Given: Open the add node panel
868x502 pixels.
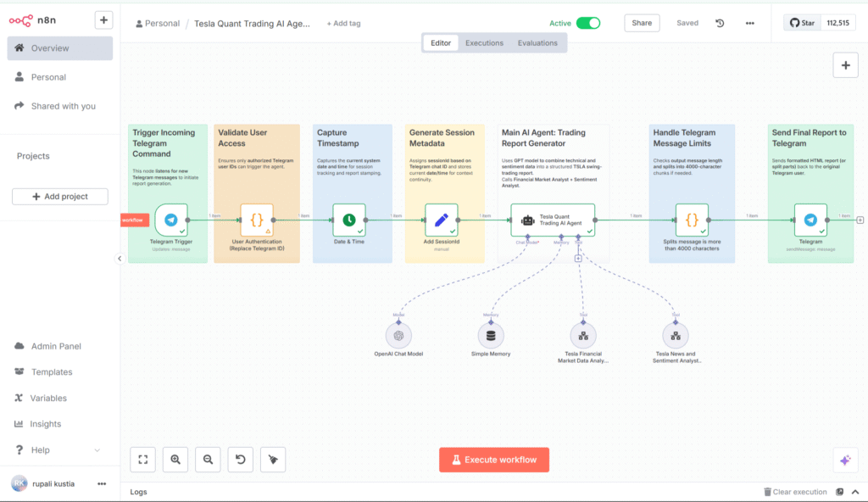Looking at the screenshot, I should click(845, 65).
